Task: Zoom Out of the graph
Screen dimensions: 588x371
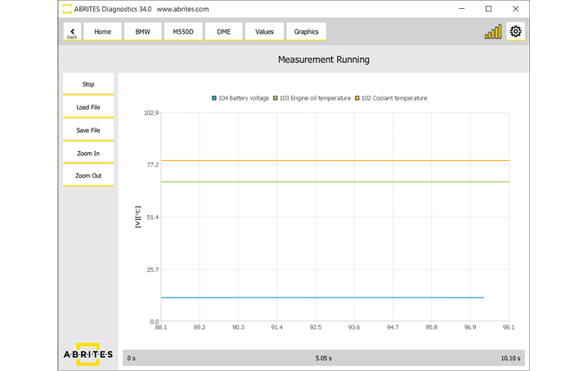Action: pyautogui.click(x=88, y=176)
